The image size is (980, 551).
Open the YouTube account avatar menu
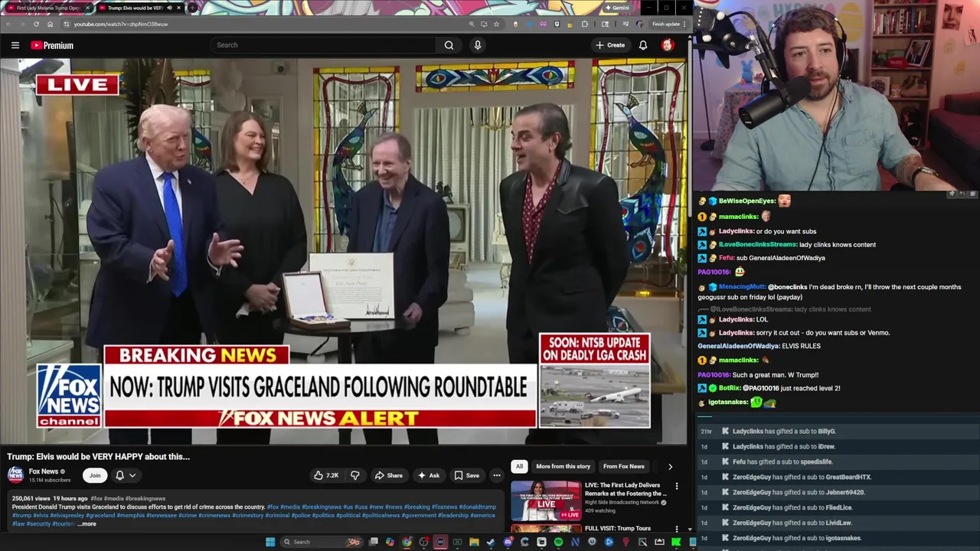tap(668, 45)
